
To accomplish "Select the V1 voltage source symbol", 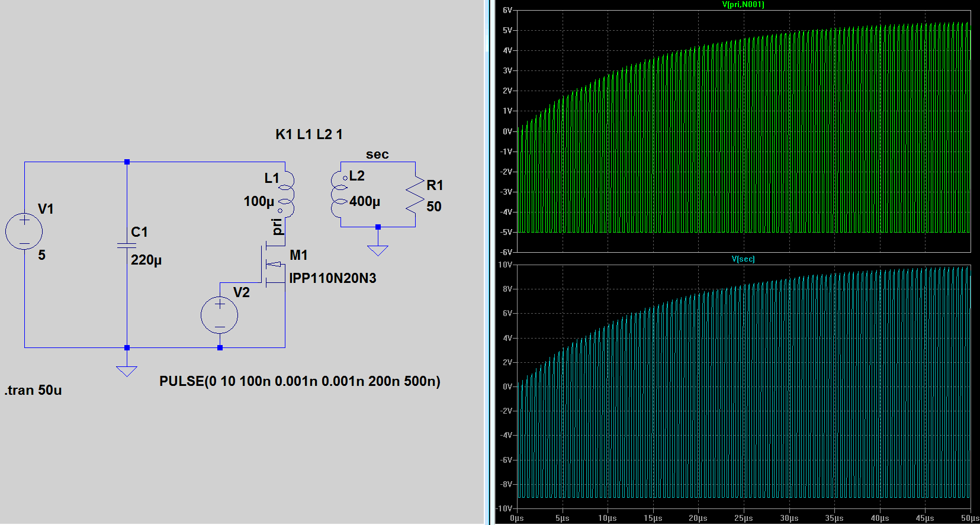I will click(x=24, y=231).
